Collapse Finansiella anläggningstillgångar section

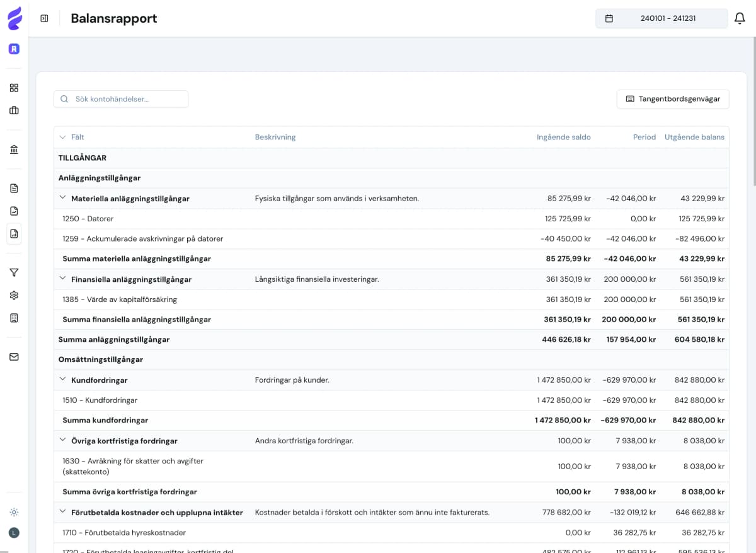(62, 279)
